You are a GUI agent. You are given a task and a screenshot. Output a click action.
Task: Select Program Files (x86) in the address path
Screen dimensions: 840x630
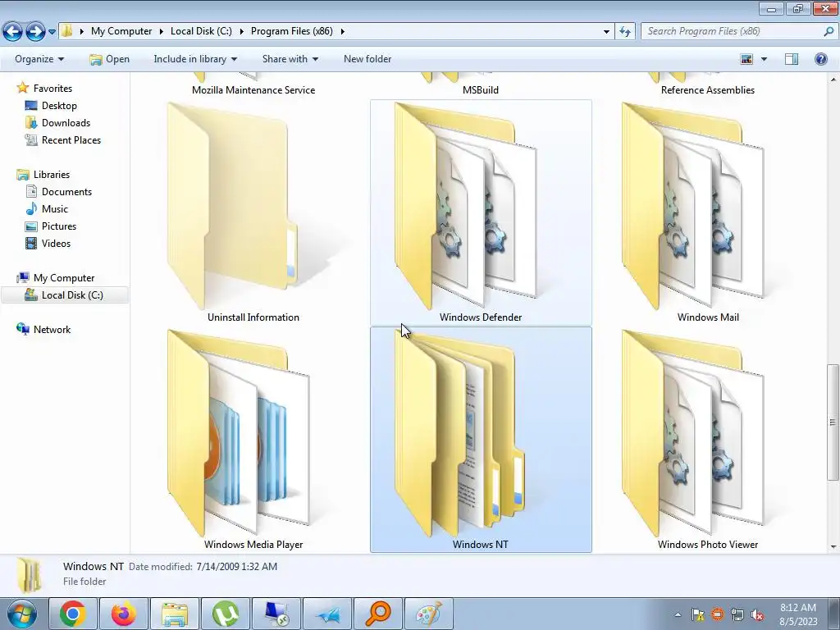(292, 31)
